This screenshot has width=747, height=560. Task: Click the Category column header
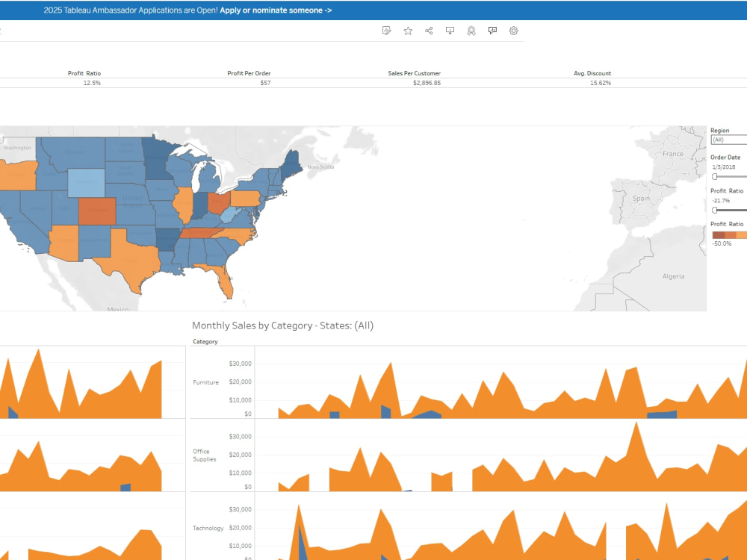pyautogui.click(x=205, y=341)
